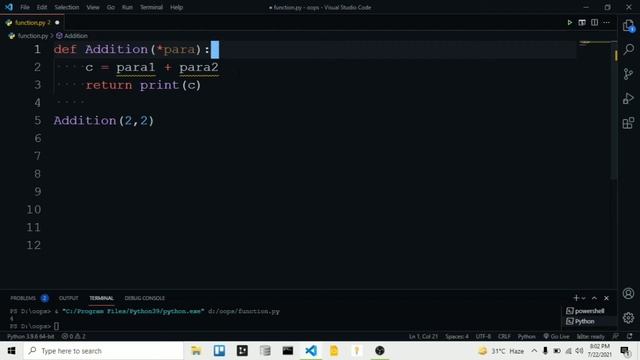Select the function.py editor tab
640x360 pixels.
coord(32,23)
